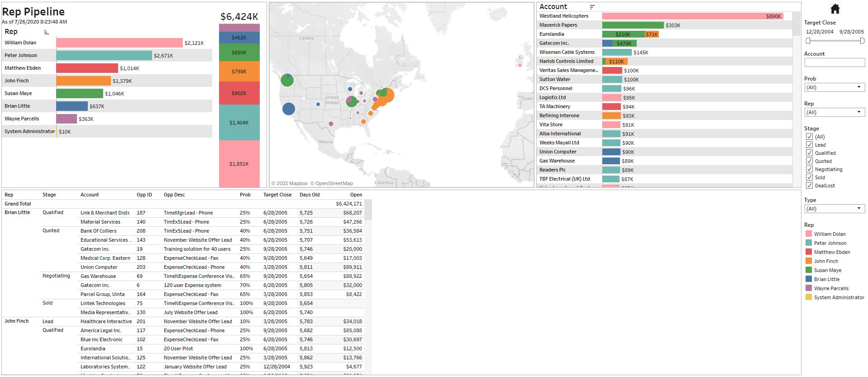This screenshot has height=377, width=868.
Task: Click the Opp Desc column header
Action: (174, 195)
